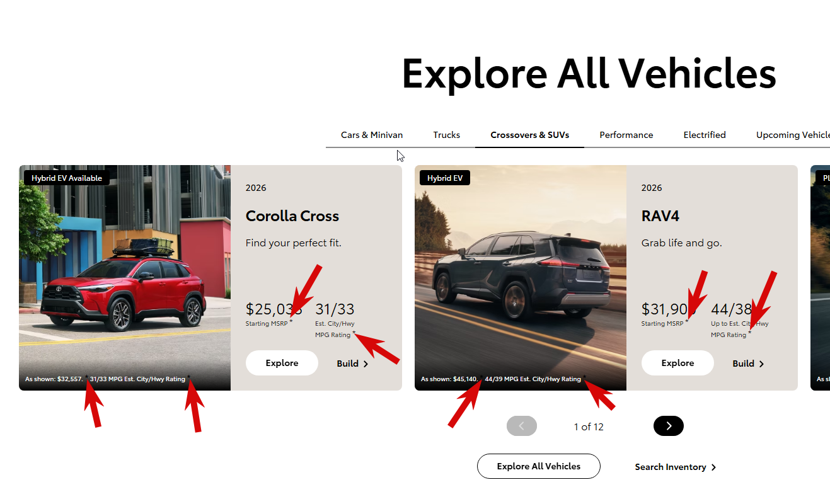Screen dimensions: 830x504
Task: Click the Corolla Cross Starting MSRP asterisk
Action: click(x=291, y=322)
